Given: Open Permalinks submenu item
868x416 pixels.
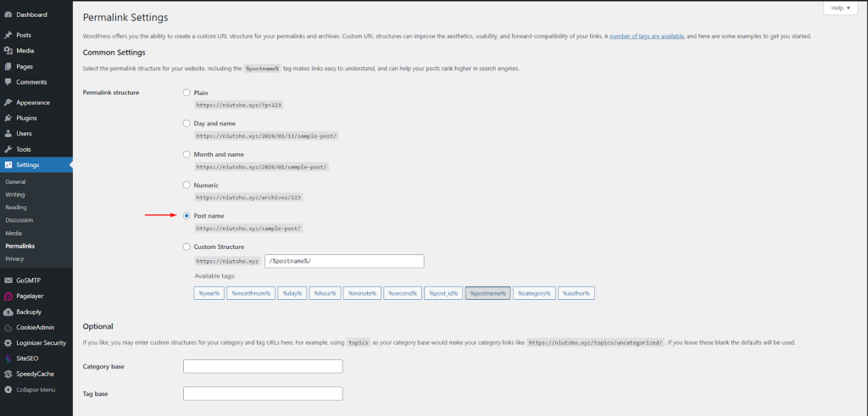Looking at the screenshot, I should pyautogui.click(x=20, y=247).
